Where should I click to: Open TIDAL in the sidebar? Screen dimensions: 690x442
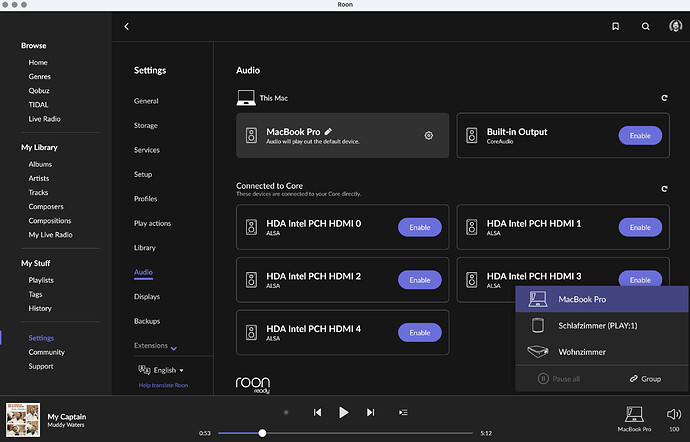(x=38, y=105)
